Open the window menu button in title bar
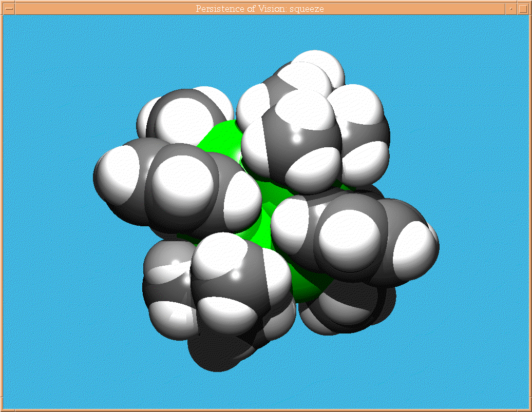 (9, 9)
